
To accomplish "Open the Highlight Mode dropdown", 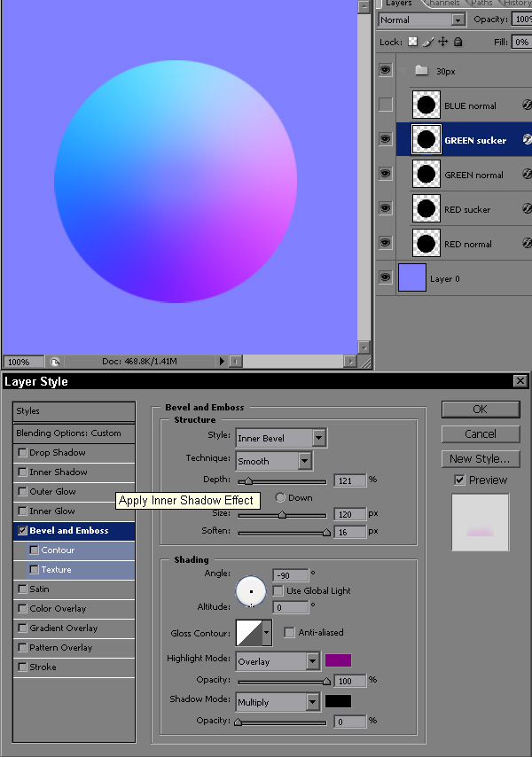I will 312,661.
